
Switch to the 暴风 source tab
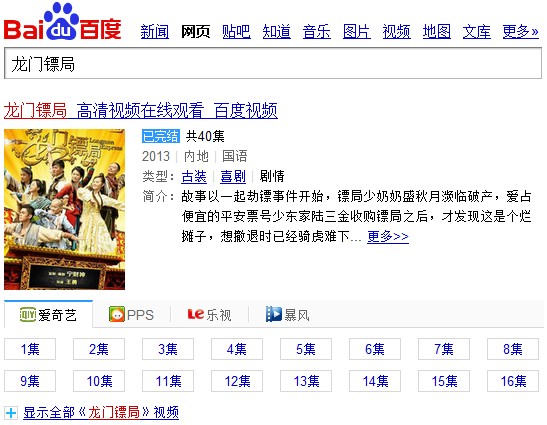[x=287, y=314]
